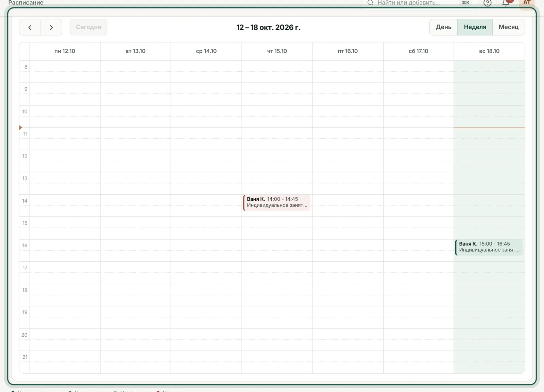Open Ваня К. 14:00 - 14:45 lesson
544x392 pixels.
[276, 202]
